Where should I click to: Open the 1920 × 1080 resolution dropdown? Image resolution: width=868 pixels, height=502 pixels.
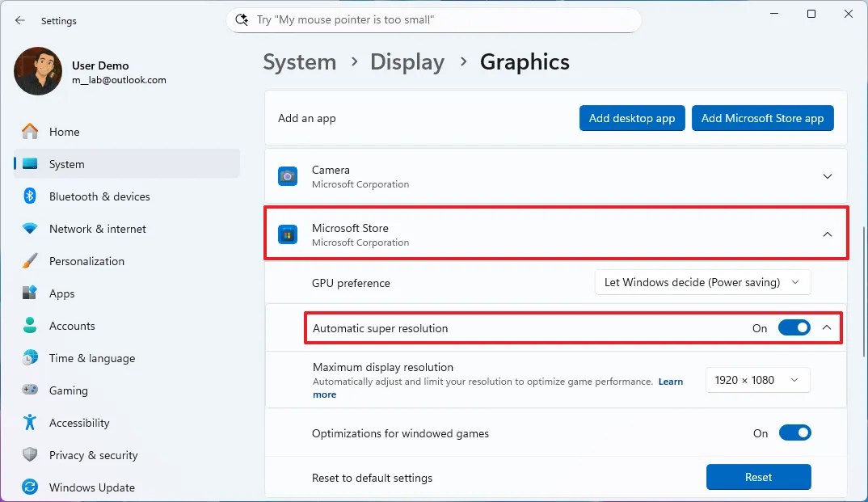click(x=758, y=380)
